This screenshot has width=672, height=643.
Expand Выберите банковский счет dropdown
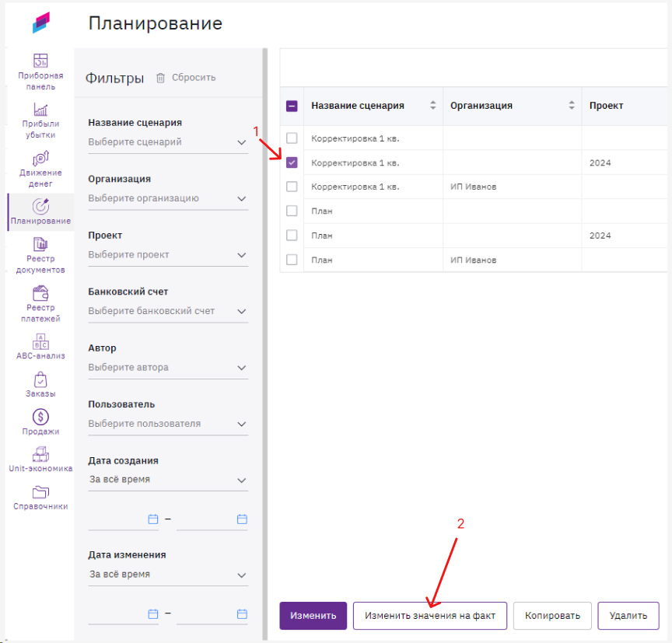(168, 311)
